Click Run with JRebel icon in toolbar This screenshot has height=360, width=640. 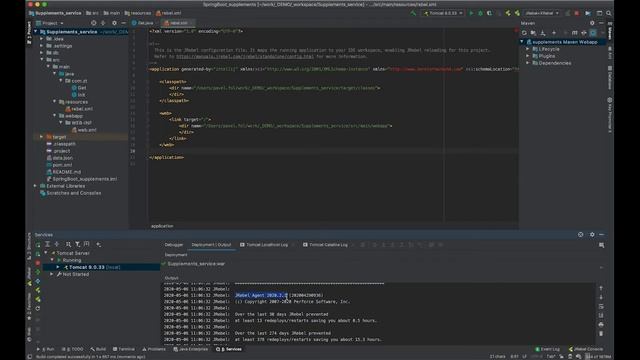(x=508, y=13)
